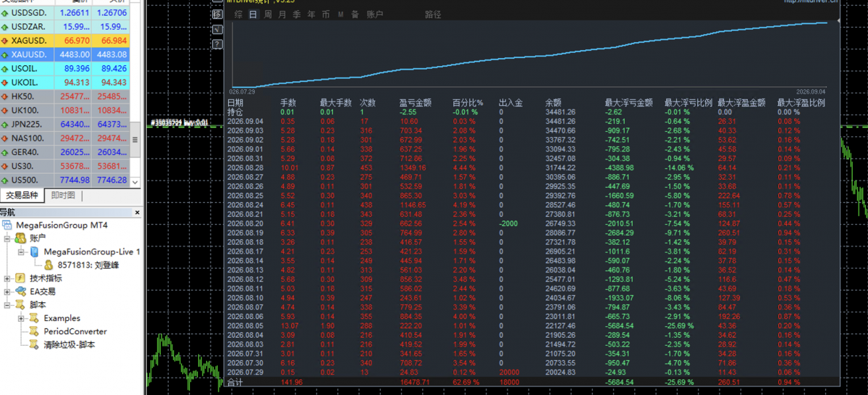Click the down arrow icon beside UK100

point(5,111)
